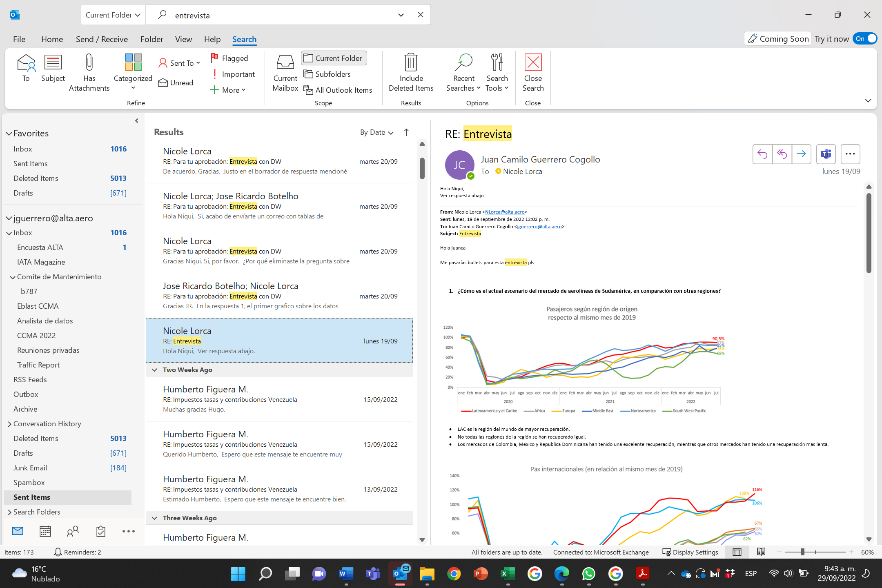This screenshot has width=882, height=588.
Task: Open more message actions ellipsis
Action: coord(850,154)
